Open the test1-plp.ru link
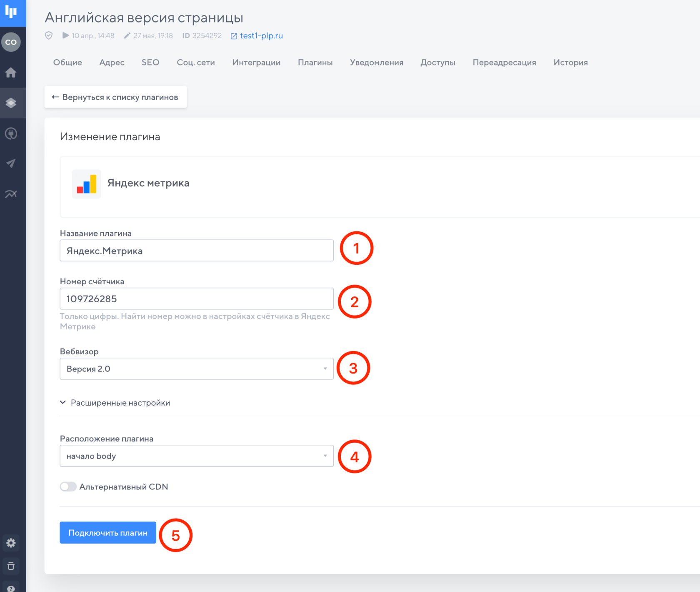Image resolution: width=700 pixels, height=592 pixels. 261,36
